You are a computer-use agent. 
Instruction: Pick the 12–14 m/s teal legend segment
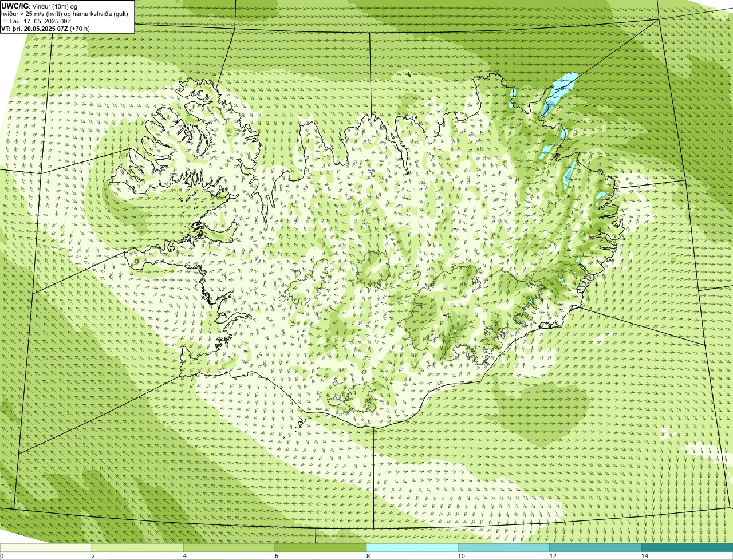pyautogui.click(x=596, y=547)
